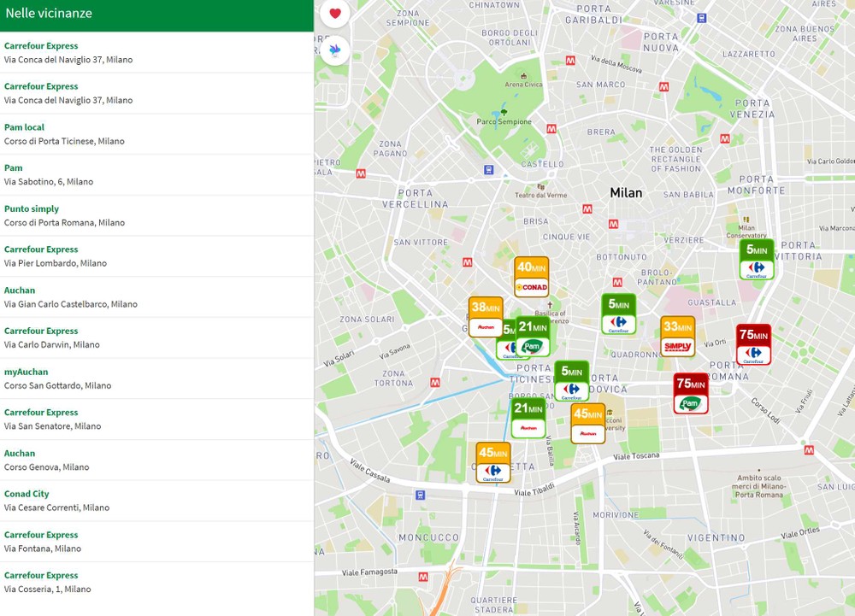
Task: Select the 5 MIN Carrefour marker partly hidden behind Pam
Action: [x=506, y=340]
